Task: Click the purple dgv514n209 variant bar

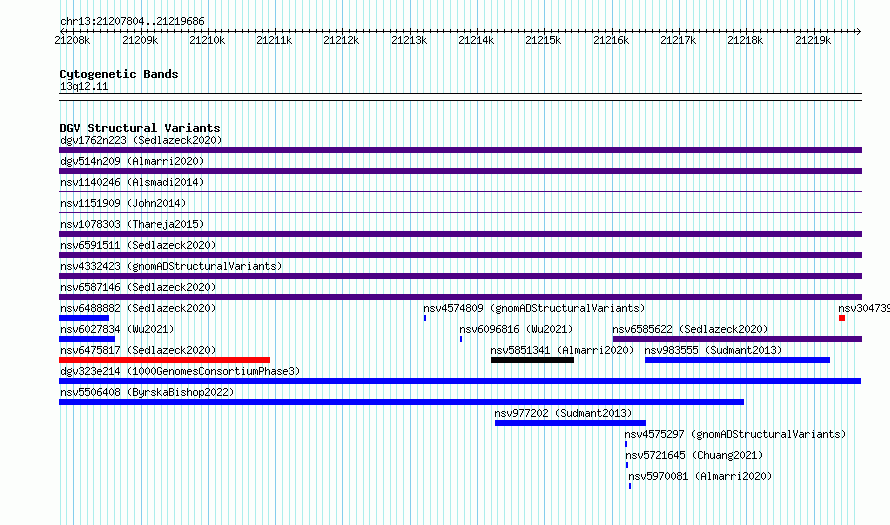Action: coord(460,171)
